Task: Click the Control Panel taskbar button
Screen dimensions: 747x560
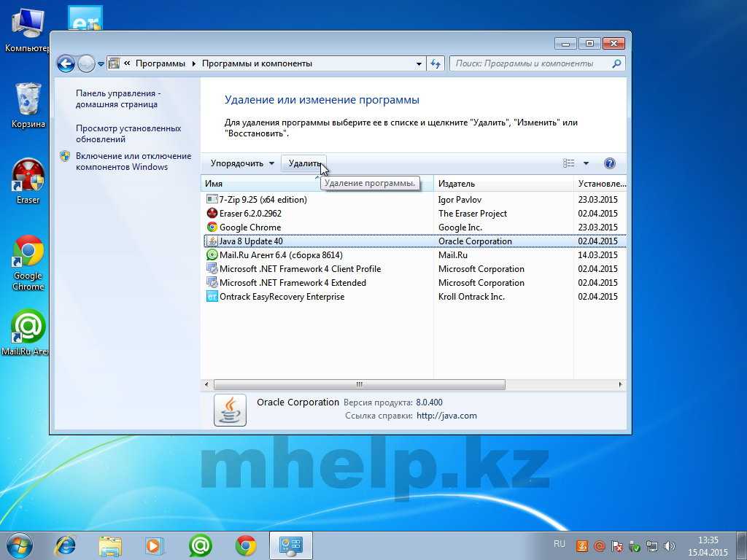Action: [x=290, y=545]
